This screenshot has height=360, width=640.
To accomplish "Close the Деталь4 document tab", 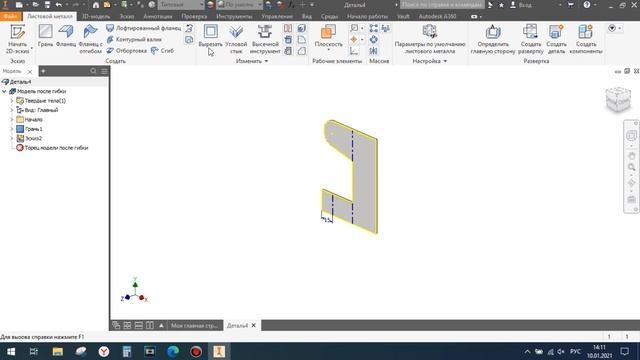I will point(253,326).
